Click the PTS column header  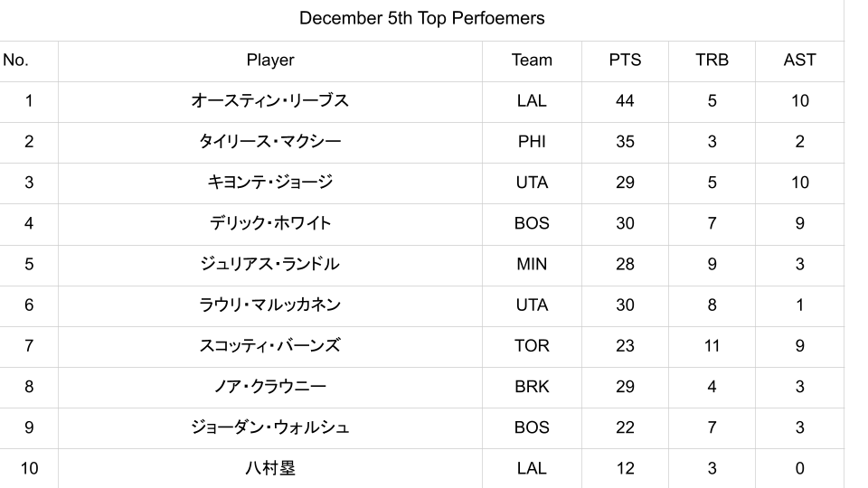click(x=625, y=61)
